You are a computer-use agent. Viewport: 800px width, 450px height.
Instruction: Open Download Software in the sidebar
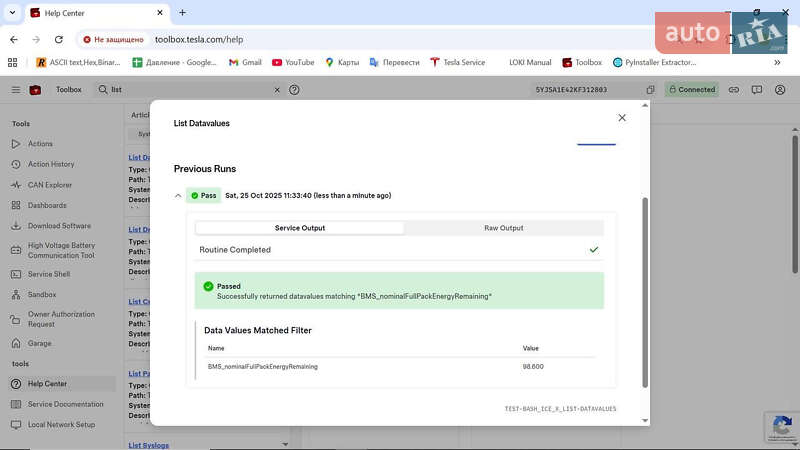(59, 226)
